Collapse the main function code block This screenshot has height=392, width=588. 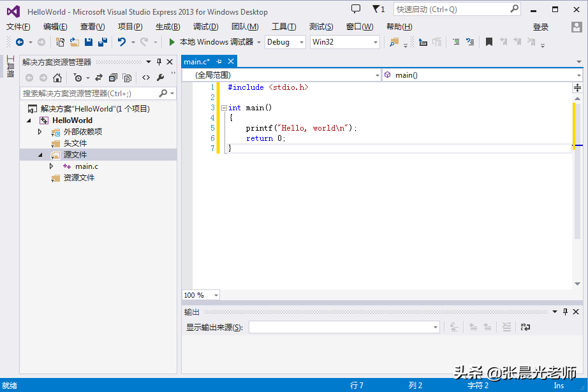224,108
